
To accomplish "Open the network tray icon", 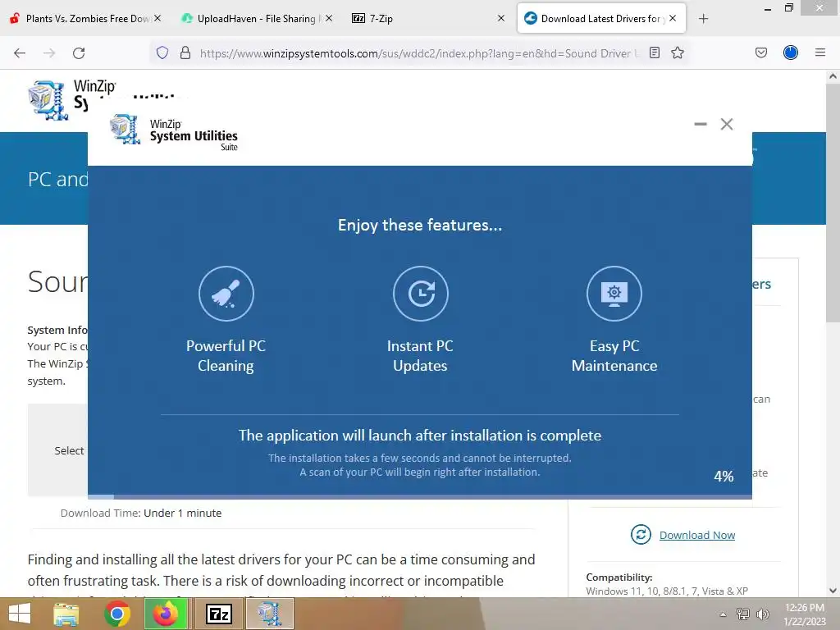I will (x=743, y=614).
